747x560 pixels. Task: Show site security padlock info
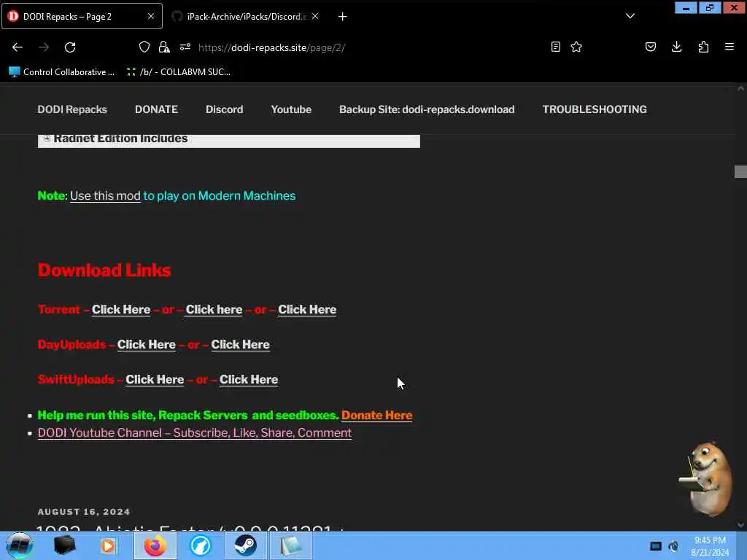coord(164,47)
